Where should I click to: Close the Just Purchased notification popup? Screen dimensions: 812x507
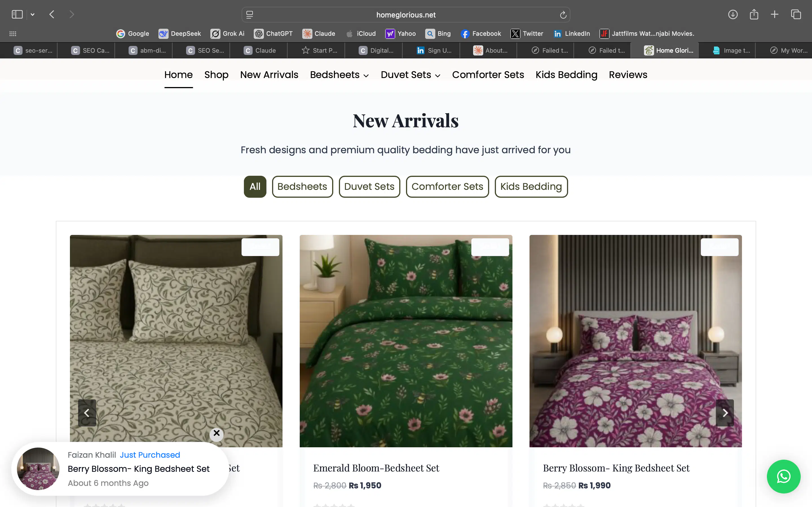(x=217, y=433)
